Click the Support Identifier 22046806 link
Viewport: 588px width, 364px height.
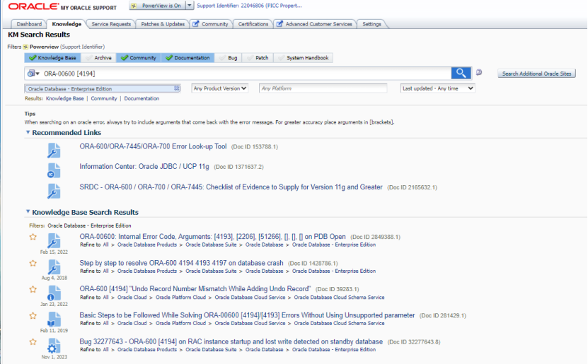pos(249,6)
